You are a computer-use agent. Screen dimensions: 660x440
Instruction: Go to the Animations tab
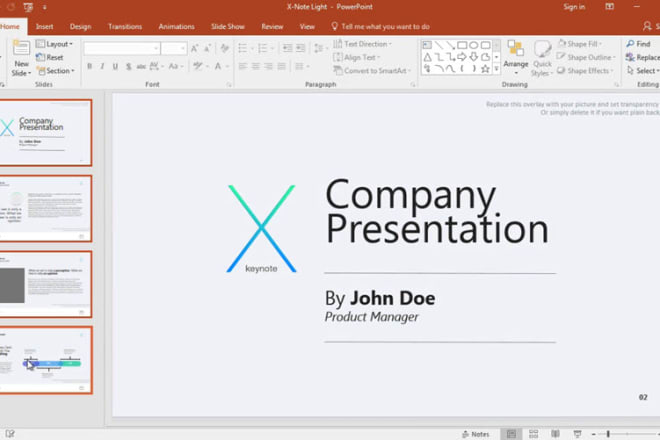[176, 27]
